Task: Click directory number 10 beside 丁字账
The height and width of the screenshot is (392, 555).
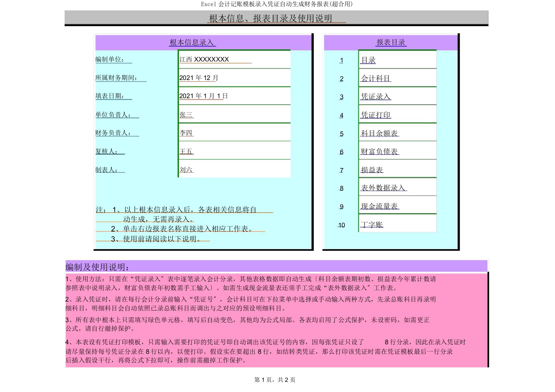Action: [x=341, y=225]
